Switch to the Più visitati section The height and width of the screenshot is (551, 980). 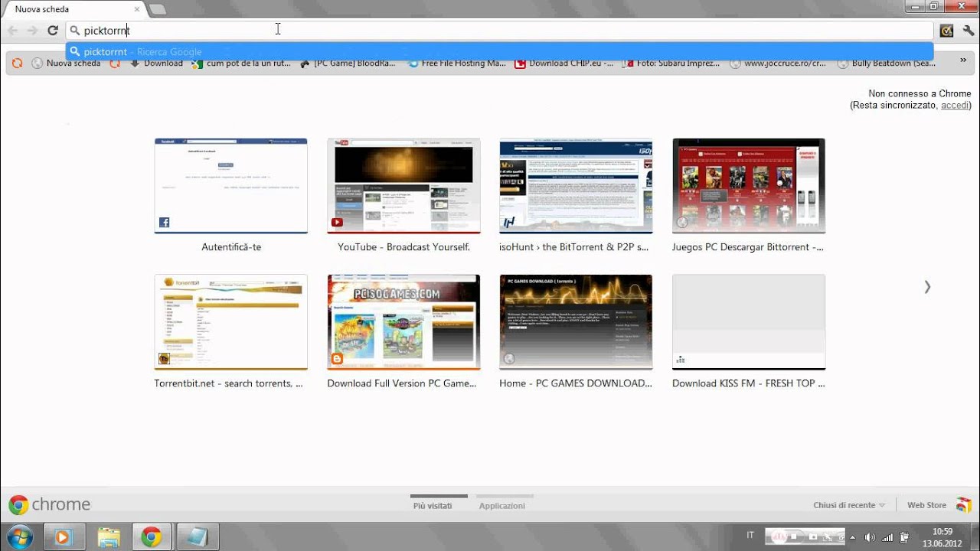tap(433, 505)
